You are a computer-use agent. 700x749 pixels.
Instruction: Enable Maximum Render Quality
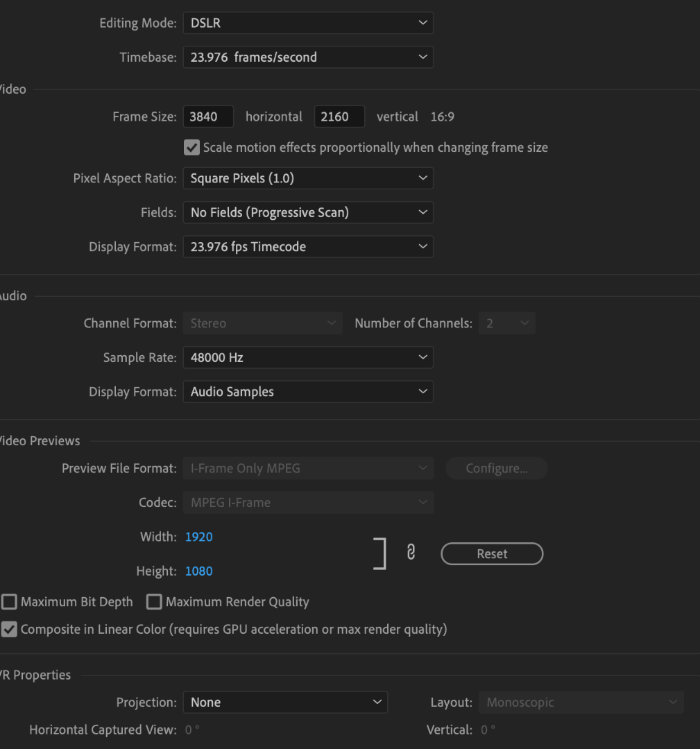(x=154, y=602)
